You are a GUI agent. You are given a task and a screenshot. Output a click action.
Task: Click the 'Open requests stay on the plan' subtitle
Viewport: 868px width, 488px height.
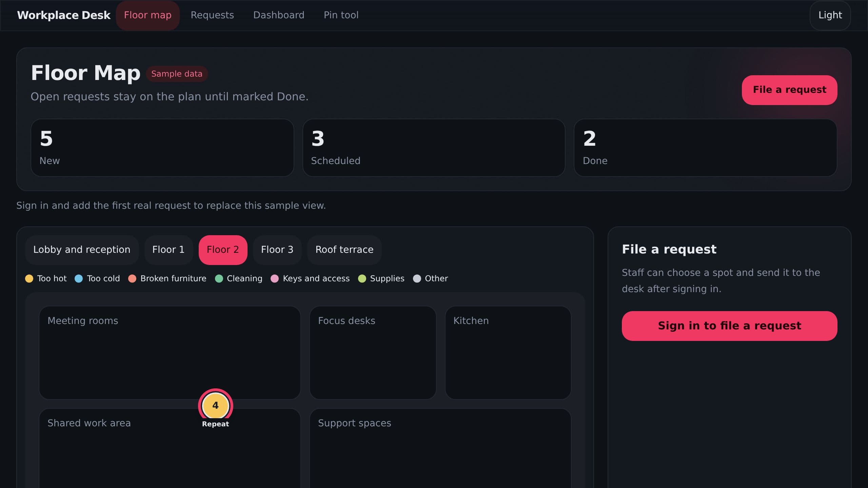[170, 97]
